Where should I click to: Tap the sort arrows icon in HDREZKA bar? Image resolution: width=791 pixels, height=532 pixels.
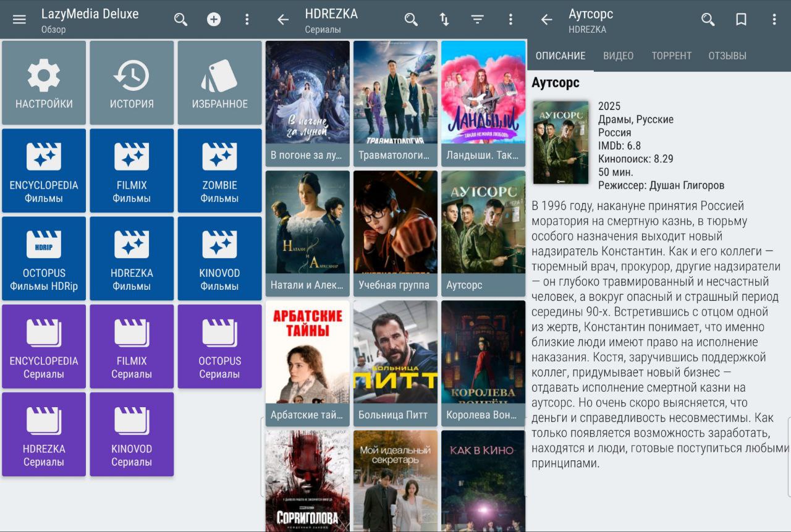[444, 19]
